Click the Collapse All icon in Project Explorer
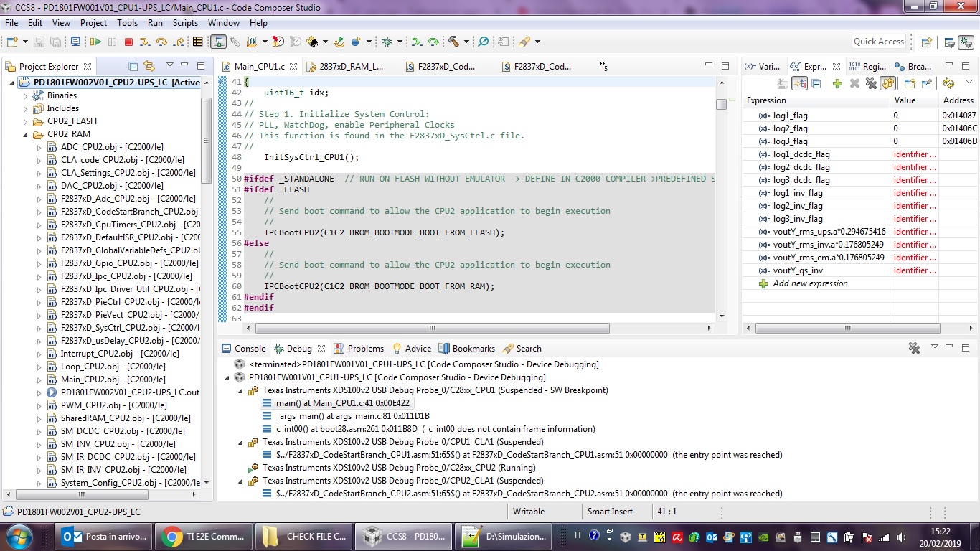The width and height of the screenshot is (980, 551). 133,67
